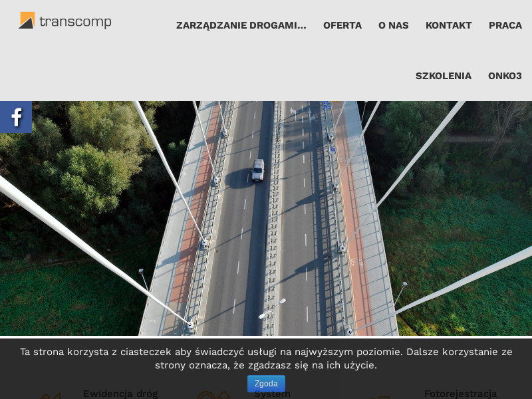
Task: Click the transcomp logo to return home
Action: (x=65, y=21)
